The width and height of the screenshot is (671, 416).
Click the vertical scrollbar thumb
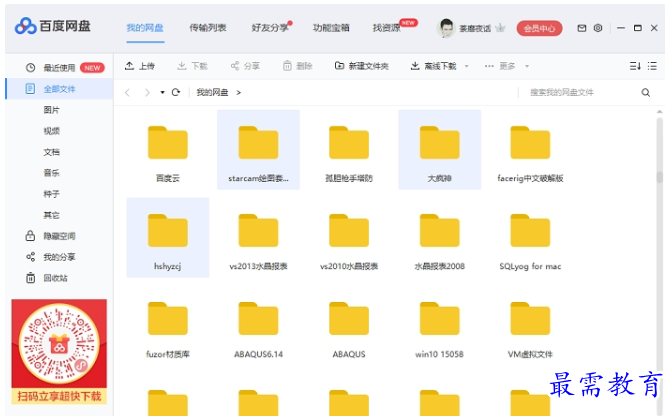[x=659, y=177]
